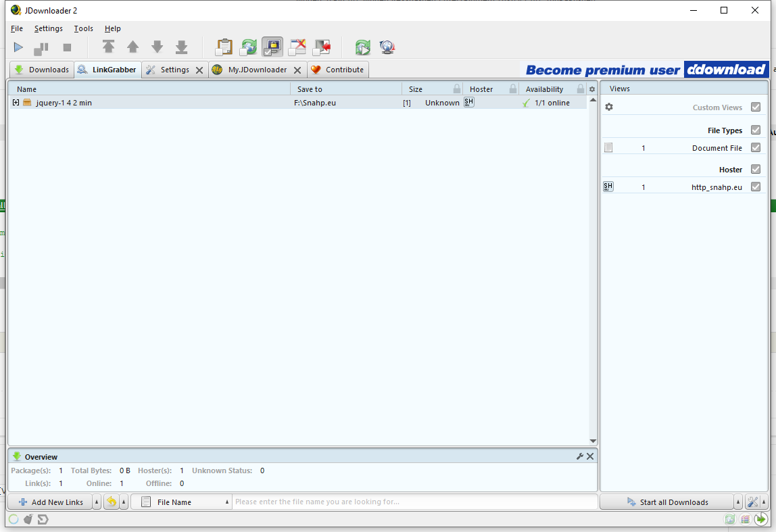This screenshot has height=532, width=776.
Task: Move selection up one position
Action: pyautogui.click(x=132, y=47)
